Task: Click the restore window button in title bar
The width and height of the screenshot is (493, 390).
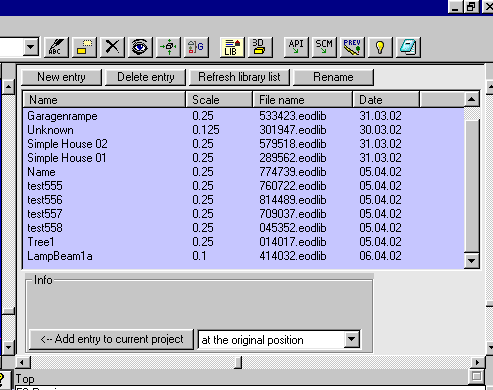Action: click(x=471, y=7)
